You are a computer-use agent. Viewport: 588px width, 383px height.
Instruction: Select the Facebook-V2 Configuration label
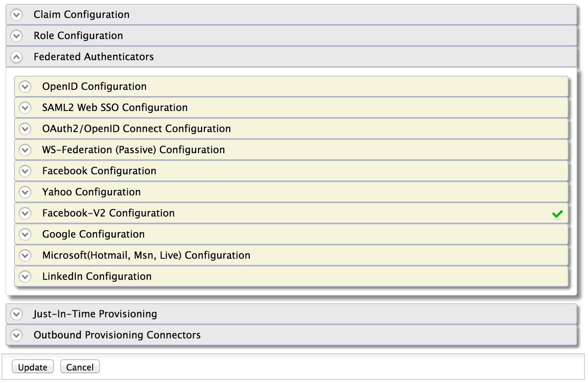pyautogui.click(x=108, y=213)
